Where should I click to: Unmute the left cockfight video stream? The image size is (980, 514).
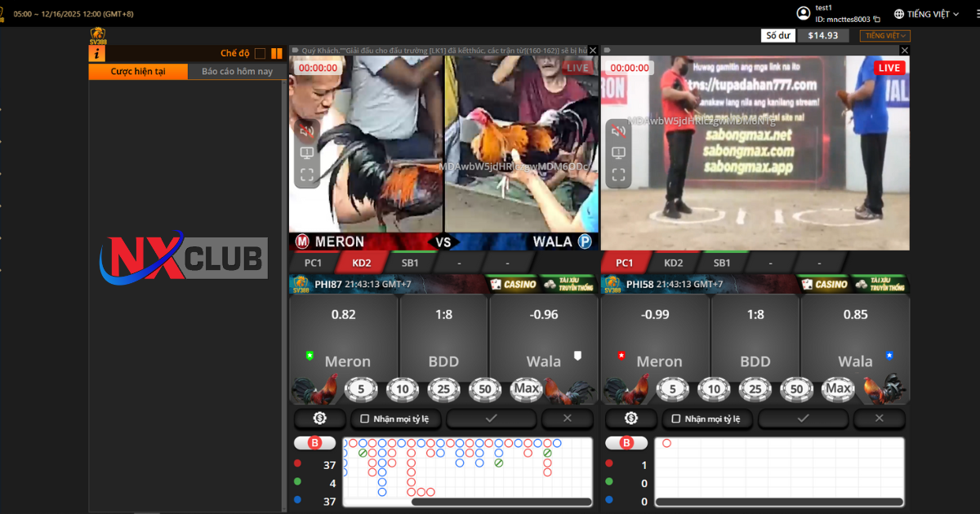(307, 131)
